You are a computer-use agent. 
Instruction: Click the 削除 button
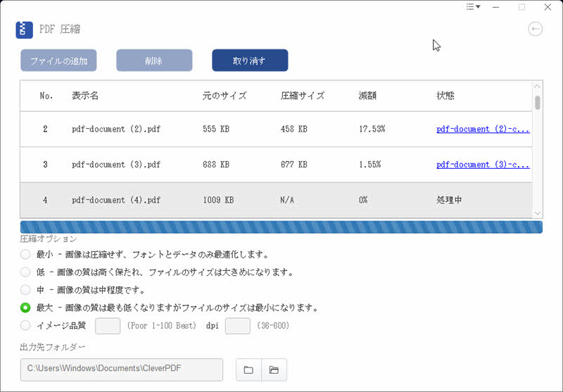click(x=154, y=61)
